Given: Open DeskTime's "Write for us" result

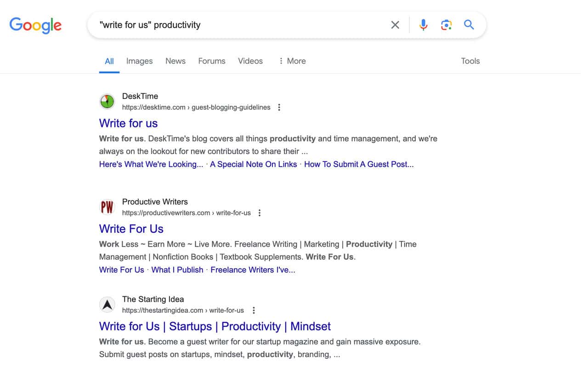Looking at the screenshot, I should pyautogui.click(x=128, y=123).
